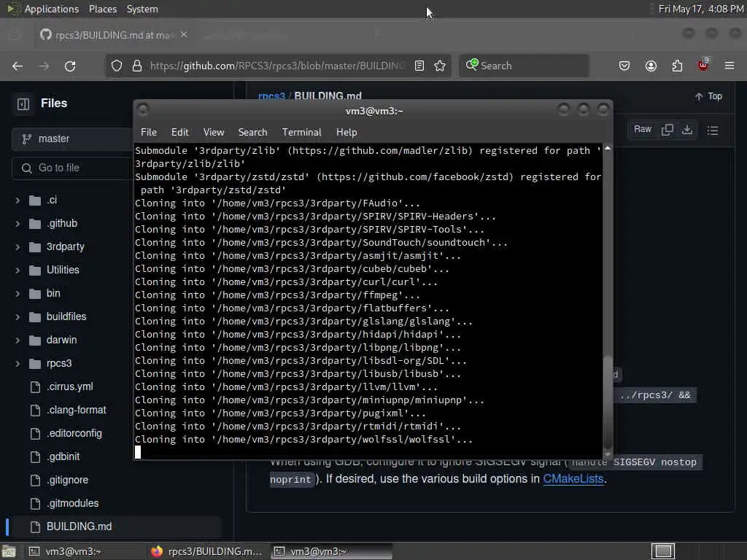Expand the bin folder chevron
747x560 pixels.
point(18,293)
